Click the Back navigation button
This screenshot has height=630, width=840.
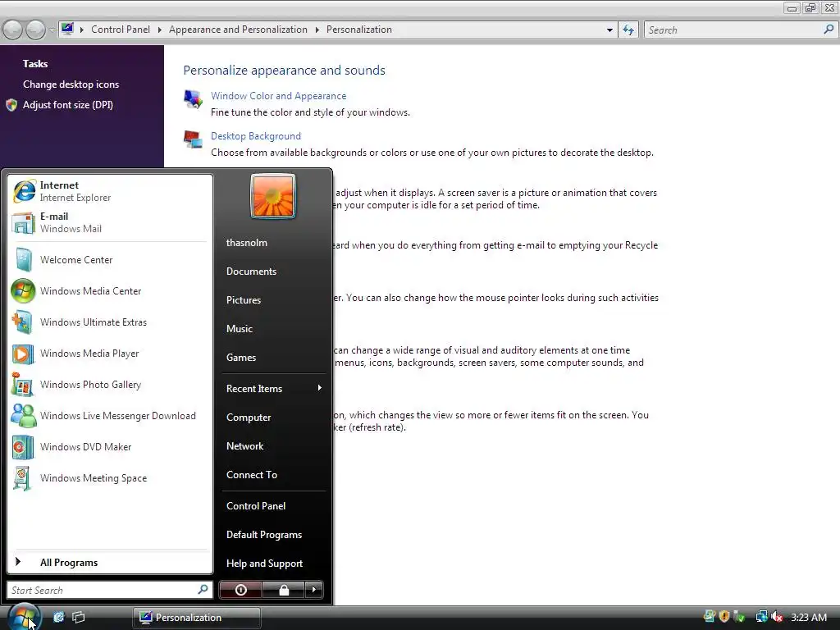coord(13,30)
